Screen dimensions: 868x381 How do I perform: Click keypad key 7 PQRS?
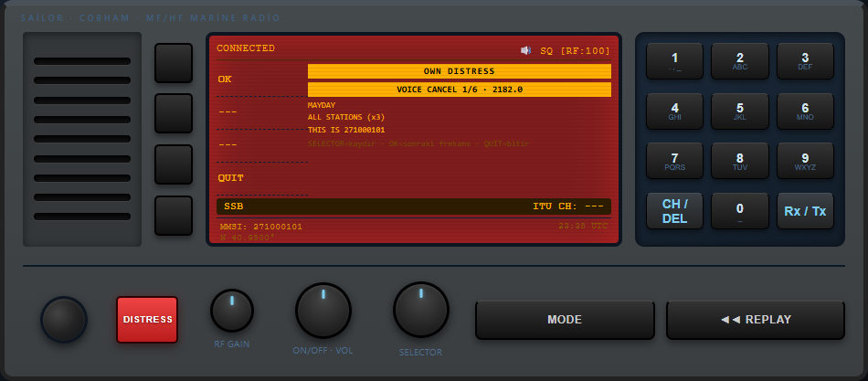tap(674, 161)
